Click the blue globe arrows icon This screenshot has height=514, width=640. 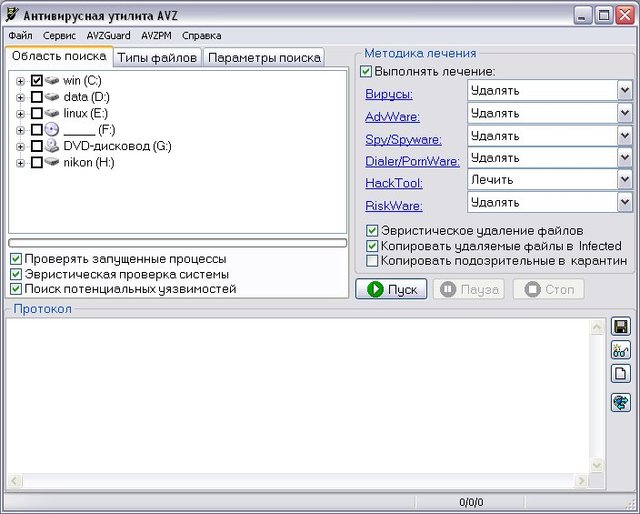(621, 402)
